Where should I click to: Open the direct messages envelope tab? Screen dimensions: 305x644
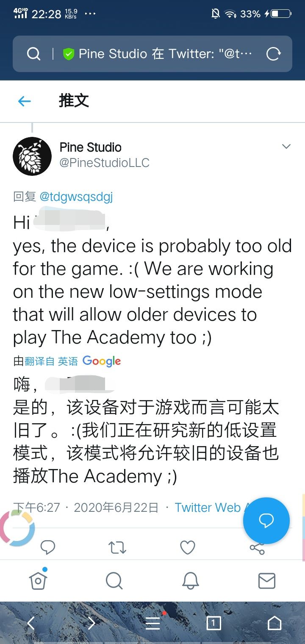point(267,580)
